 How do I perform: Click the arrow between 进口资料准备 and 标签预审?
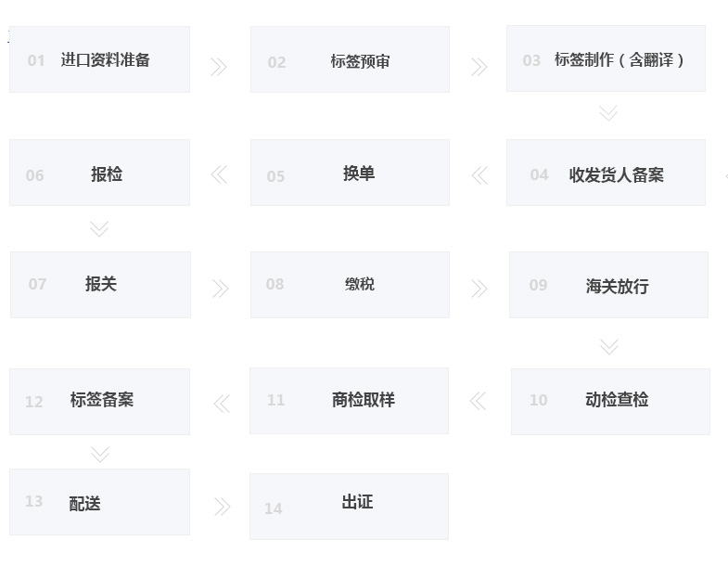[219, 67]
